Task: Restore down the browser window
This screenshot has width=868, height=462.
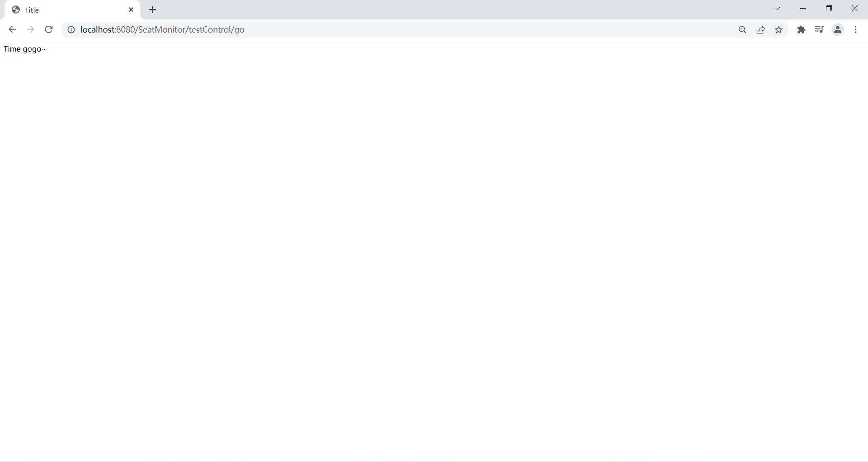Action: click(x=829, y=9)
